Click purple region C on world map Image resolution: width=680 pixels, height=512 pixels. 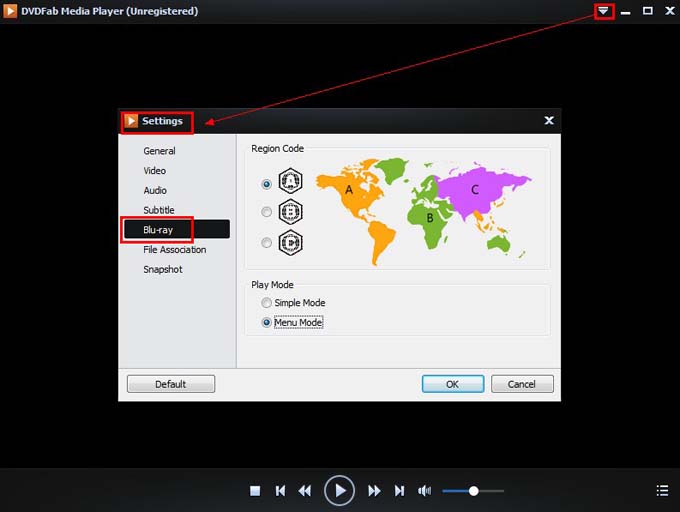coord(475,189)
